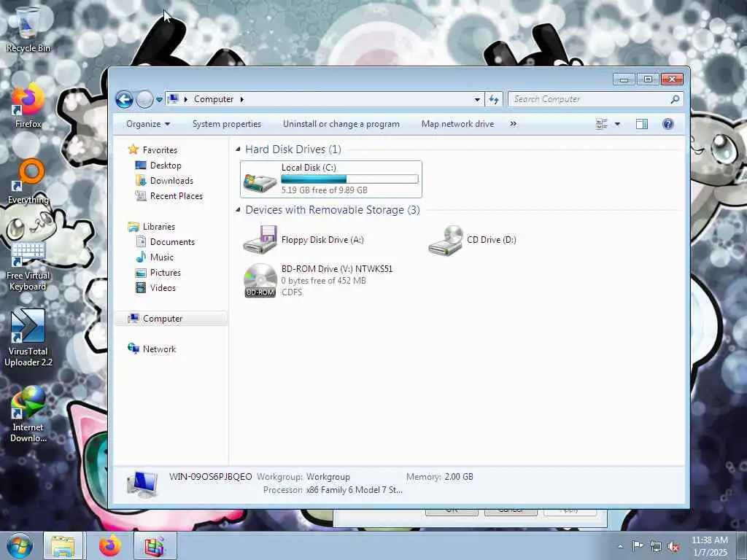Open the Documents library
Screen dimensions: 747x560
[x=166, y=242]
